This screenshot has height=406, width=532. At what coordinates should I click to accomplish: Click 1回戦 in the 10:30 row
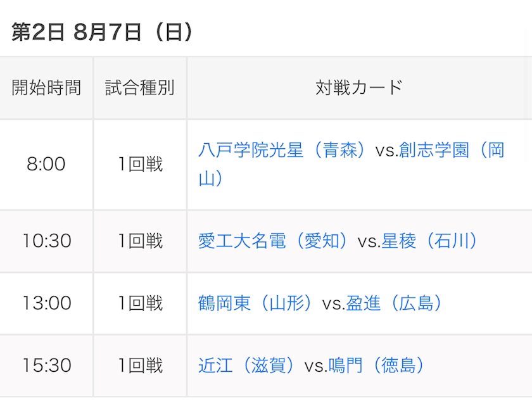click(140, 241)
